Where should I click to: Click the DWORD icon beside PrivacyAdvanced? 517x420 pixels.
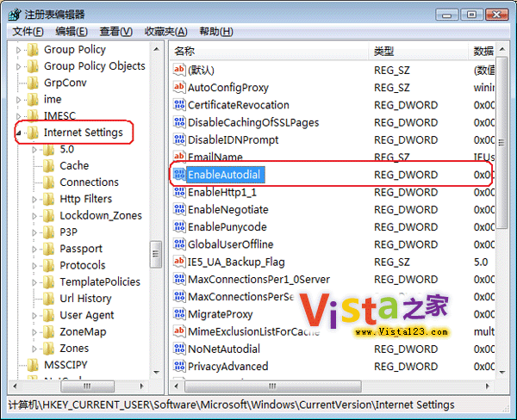(180, 367)
